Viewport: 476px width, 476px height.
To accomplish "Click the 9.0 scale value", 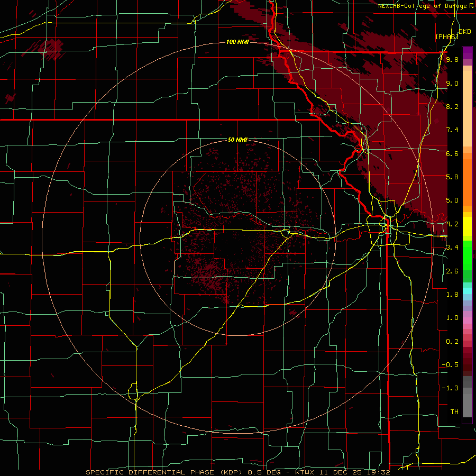I will point(452,83).
